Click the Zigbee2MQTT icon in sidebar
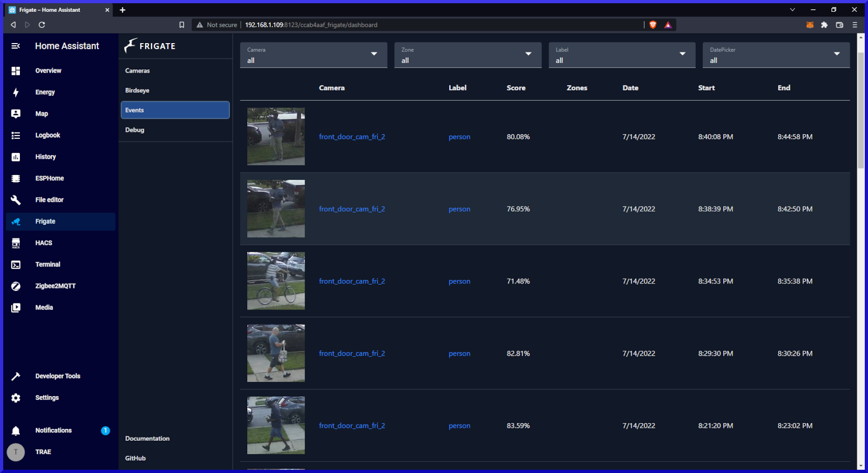Screen dimensions: 868x473 [x=16, y=286]
